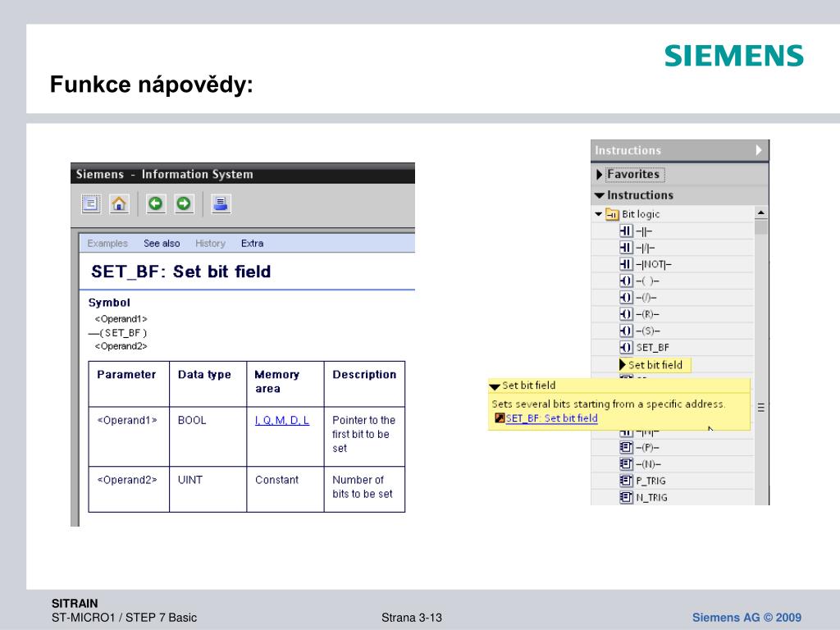Collapse the Instructions panel header arrow
Image resolution: width=840 pixels, height=630 pixels.
point(759,150)
